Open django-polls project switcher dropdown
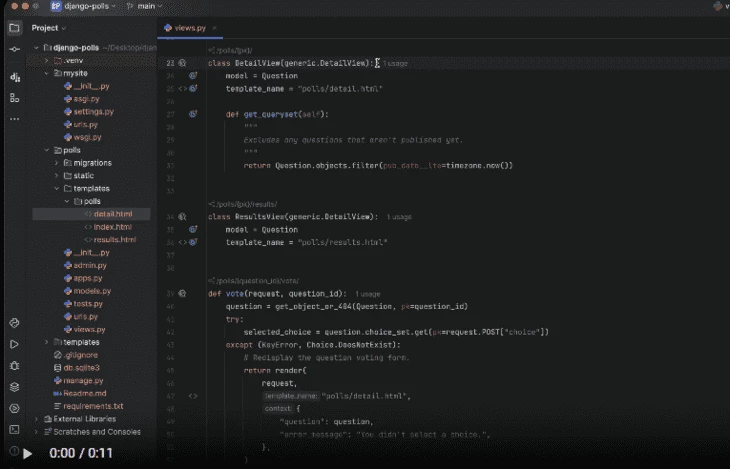The height and width of the screenshot is (469, 730). click(83, 6)
